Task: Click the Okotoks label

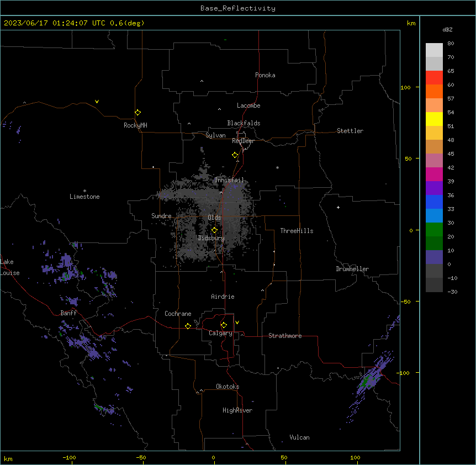Action: coord(228,387)
